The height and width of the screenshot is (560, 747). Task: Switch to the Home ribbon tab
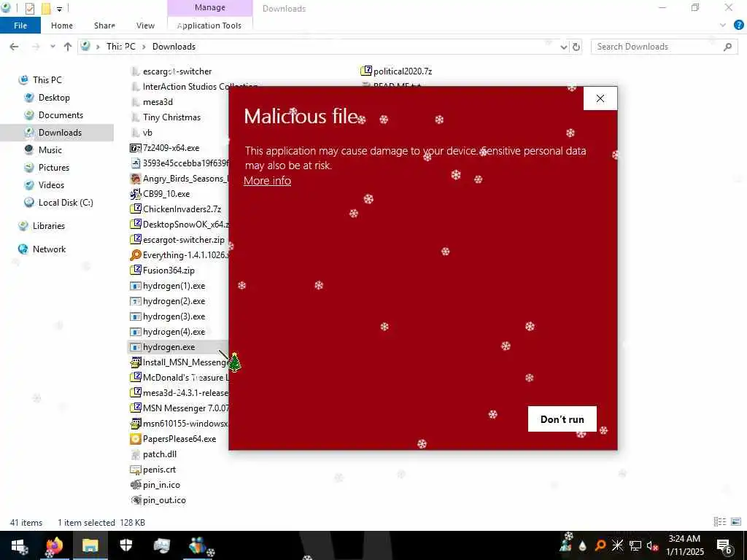[62, 26]
